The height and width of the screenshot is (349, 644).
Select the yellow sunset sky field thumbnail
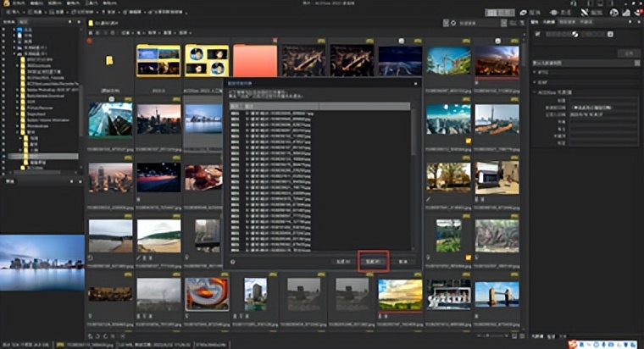tap(400, 295)
